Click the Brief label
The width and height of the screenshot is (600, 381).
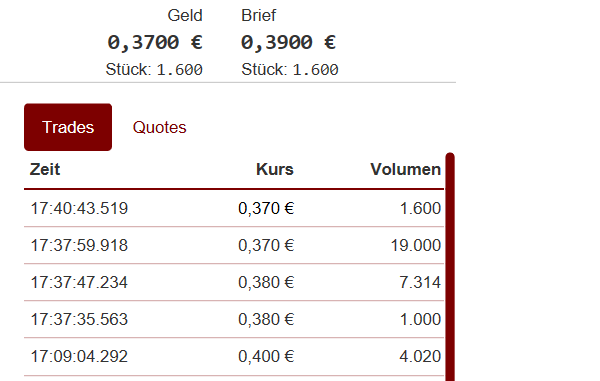coord(259,15)
